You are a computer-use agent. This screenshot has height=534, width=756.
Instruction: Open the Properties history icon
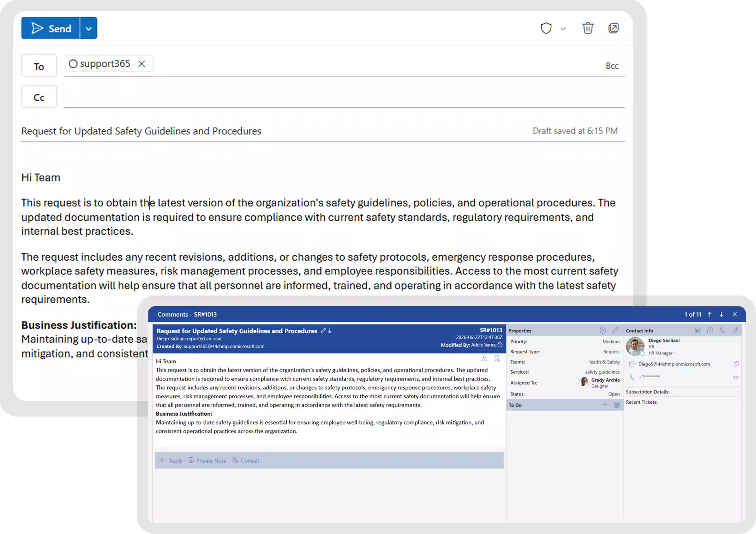(x=603, y=330)
